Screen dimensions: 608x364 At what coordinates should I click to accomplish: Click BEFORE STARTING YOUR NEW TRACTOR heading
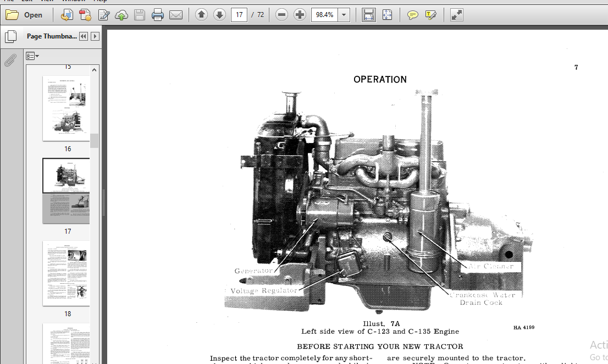[x=380, y=346]
